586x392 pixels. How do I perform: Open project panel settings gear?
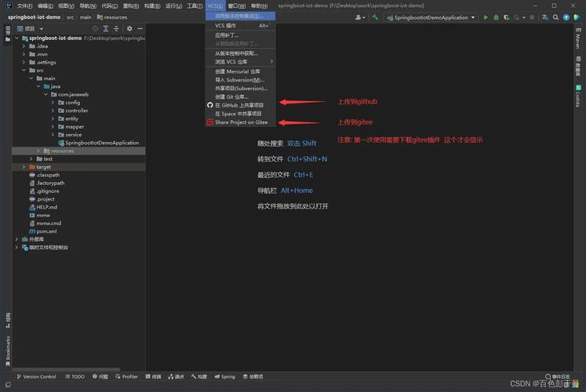129,28
